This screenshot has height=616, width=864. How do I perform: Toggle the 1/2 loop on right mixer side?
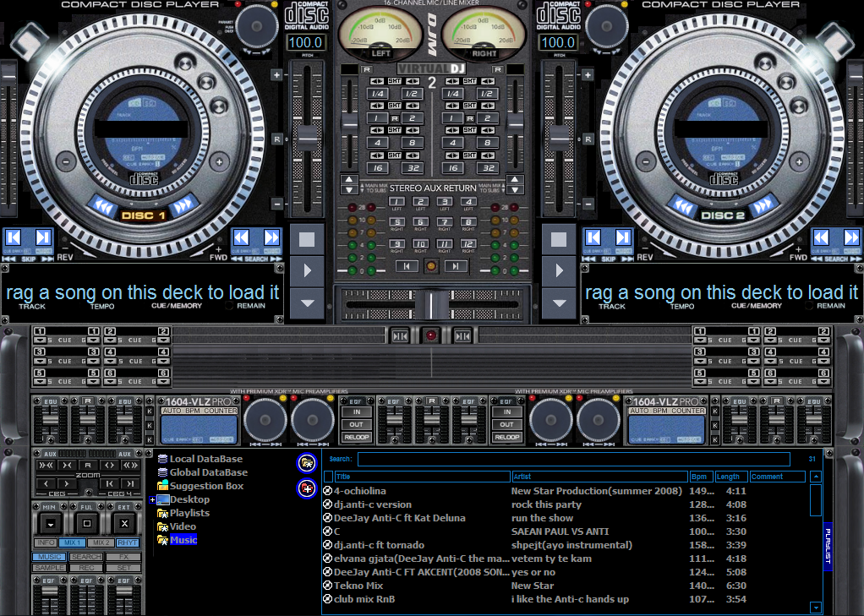(x=487, y=94)
